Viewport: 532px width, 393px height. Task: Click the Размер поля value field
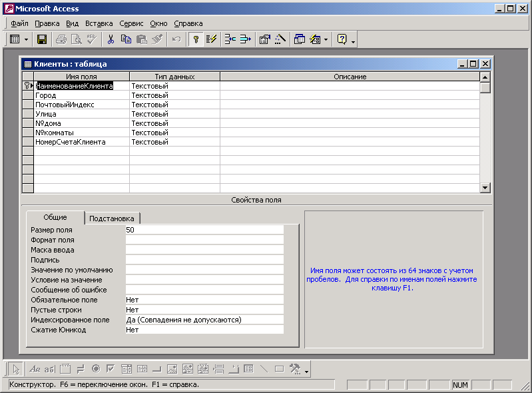[x=204, y=230]
